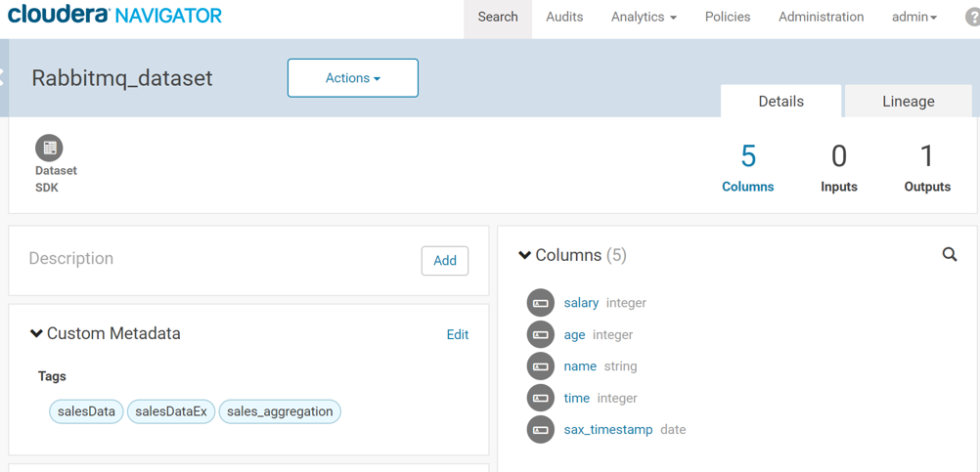Click the Dataset entity type icon
Image resolution: width=980 pixels, height=472 pixels.
[49, 149]
